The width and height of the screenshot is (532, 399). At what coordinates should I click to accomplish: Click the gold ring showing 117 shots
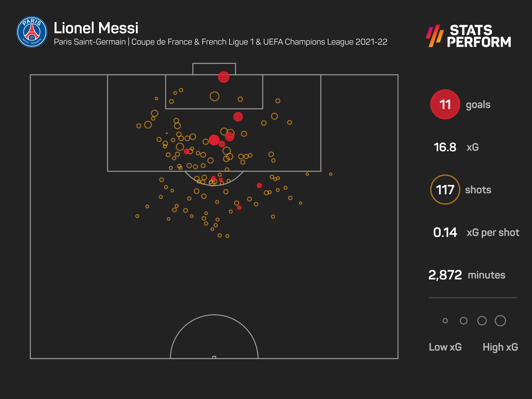click(x=445, y=190)
